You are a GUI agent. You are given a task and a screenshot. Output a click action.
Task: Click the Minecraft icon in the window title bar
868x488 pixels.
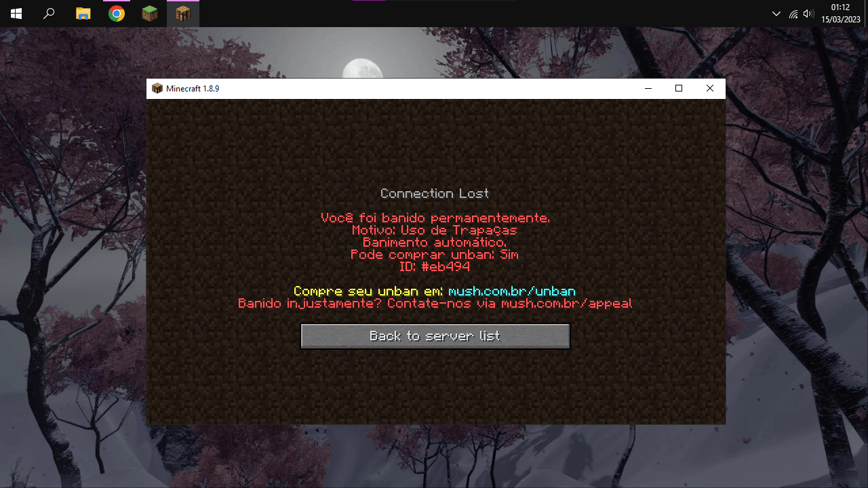(x=157, y=89)
